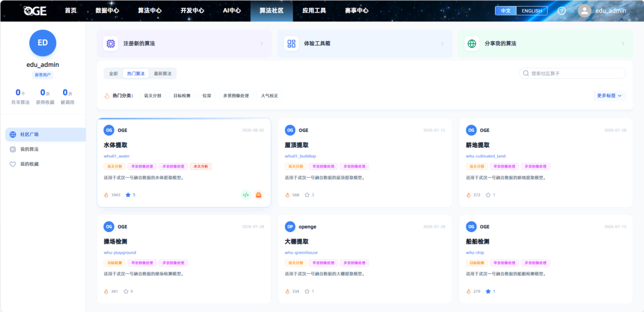Viewport: 644px width, 312px height.
Task: Click the 水文分析 tag on 水体提取 card
Action: [201, 166]
